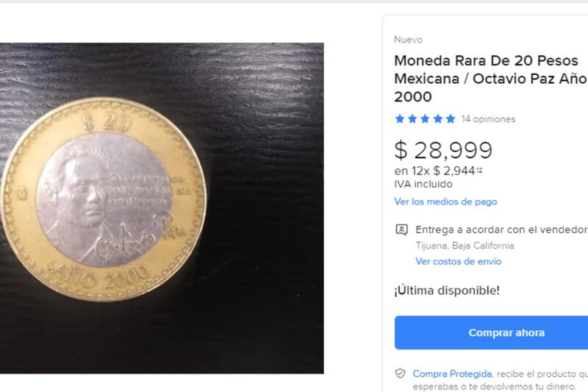The width and height of the screenshot is (588, 392).
Task: Click the third blue rating star
Action: tap(425, 119)
